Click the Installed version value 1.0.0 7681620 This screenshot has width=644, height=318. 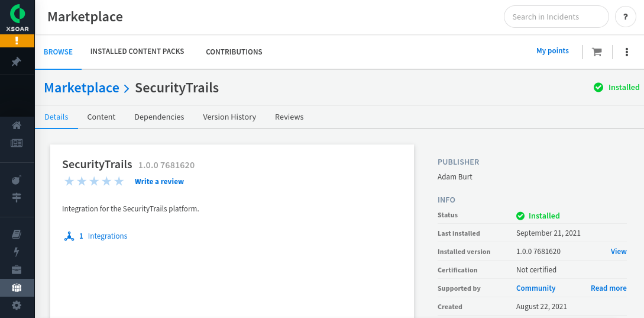[539, 251]
